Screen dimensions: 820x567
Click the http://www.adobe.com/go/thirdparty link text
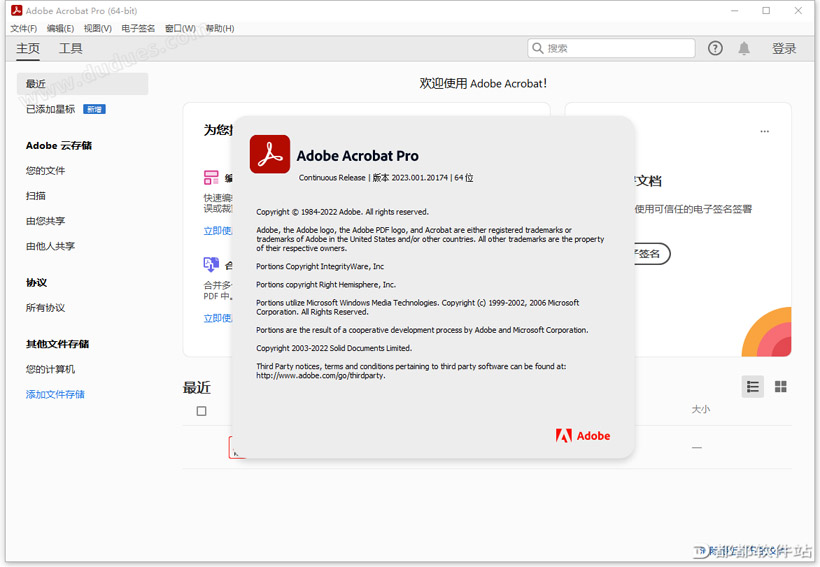[321, 376]
